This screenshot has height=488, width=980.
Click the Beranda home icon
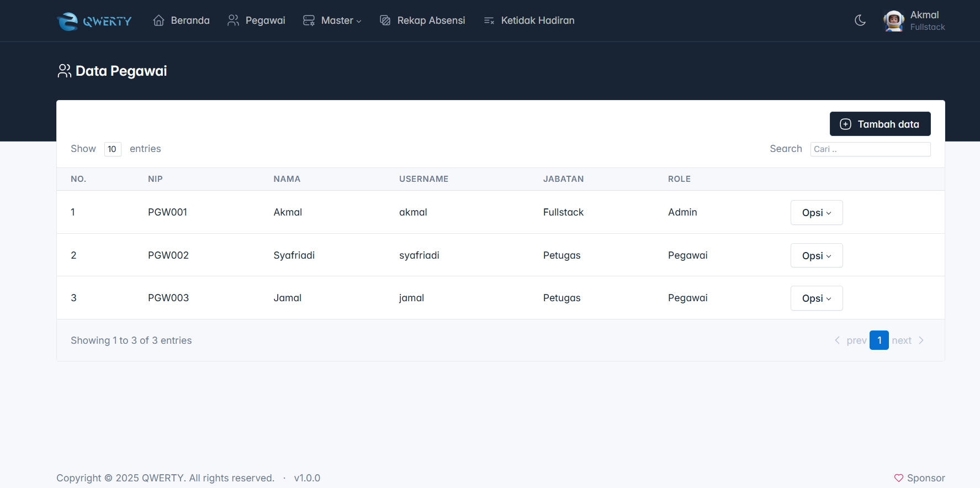(159, 20)
